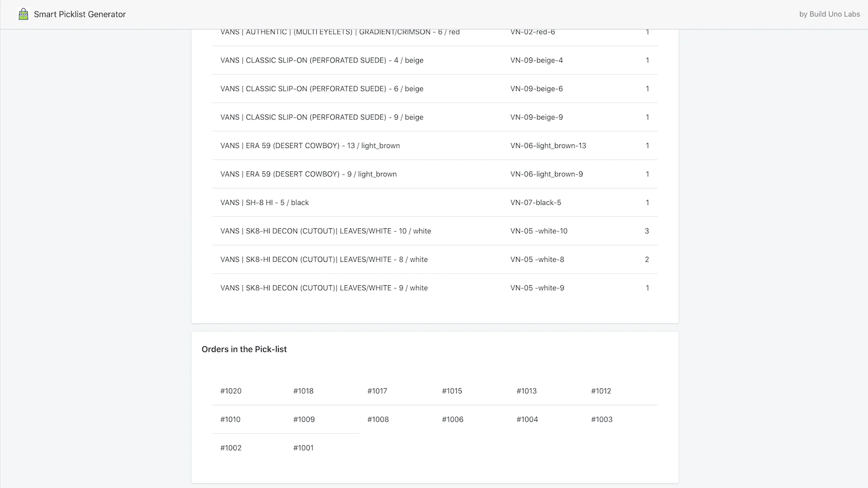Viewport: 868px width, 488px height.
Task: Select order #1001
Action: (x=303, y=448)
